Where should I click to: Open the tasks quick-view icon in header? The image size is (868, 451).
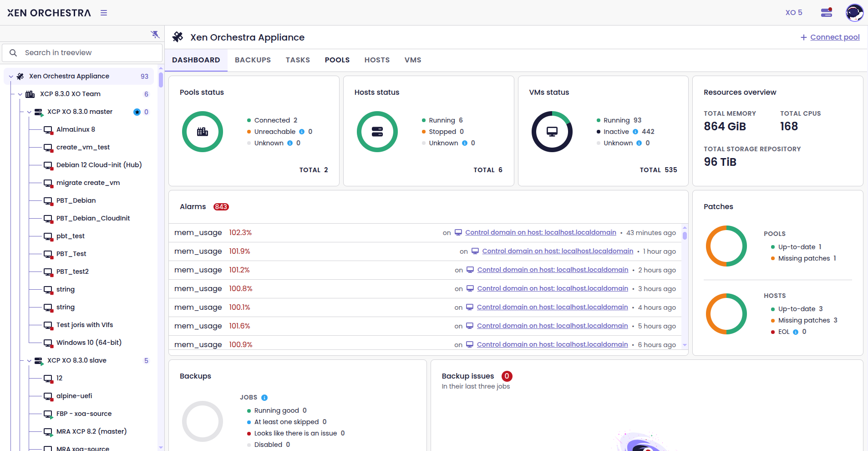coord(827,12)
